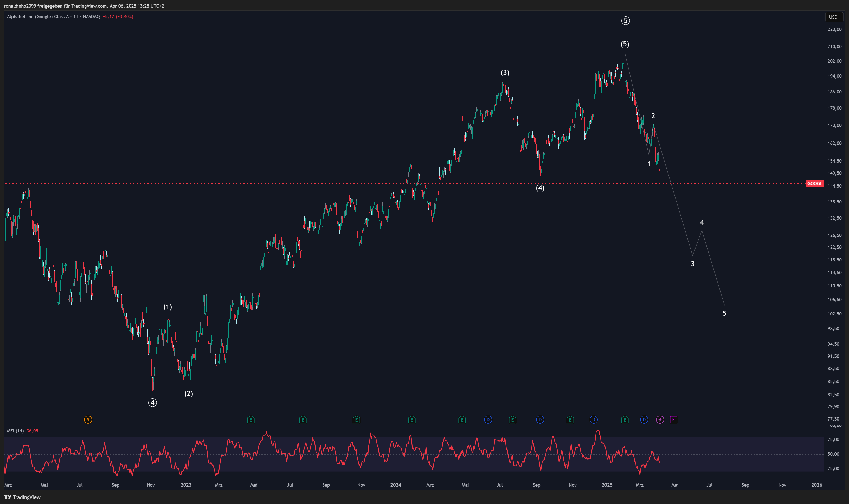
Task: Select the (2) wave label
Action: [189, 394]
